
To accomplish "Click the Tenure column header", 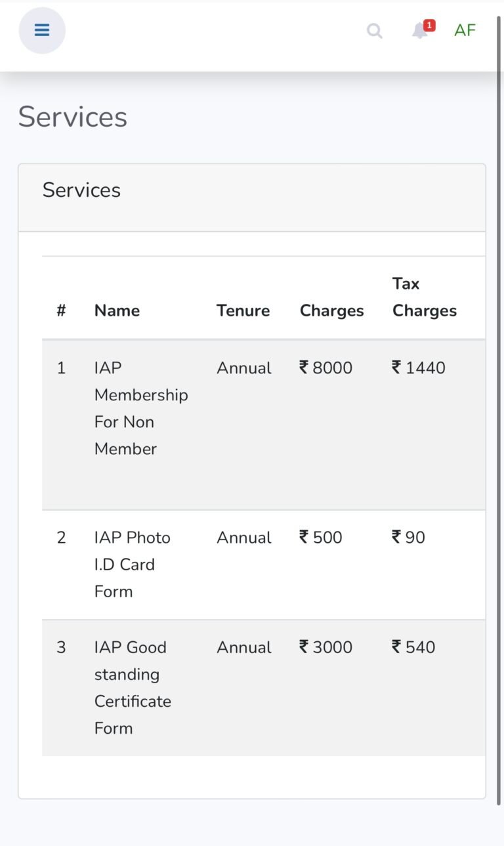I will coord(243,310).
